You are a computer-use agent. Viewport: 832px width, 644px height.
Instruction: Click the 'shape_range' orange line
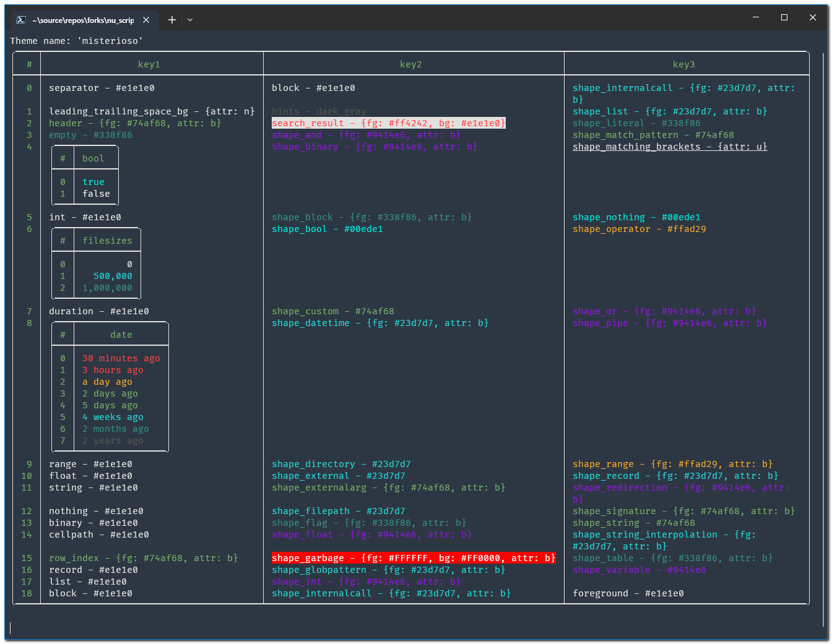pyautogui.click(x=673, y=464)
